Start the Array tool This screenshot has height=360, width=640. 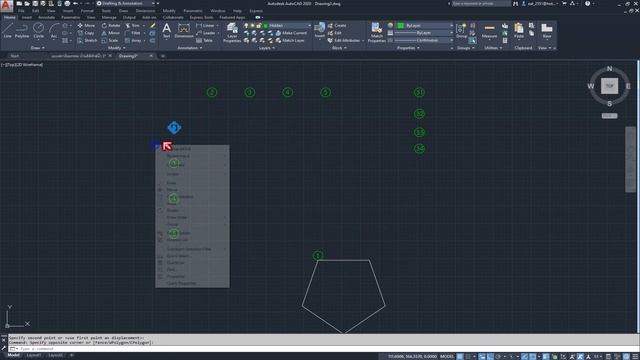(133, 40)
